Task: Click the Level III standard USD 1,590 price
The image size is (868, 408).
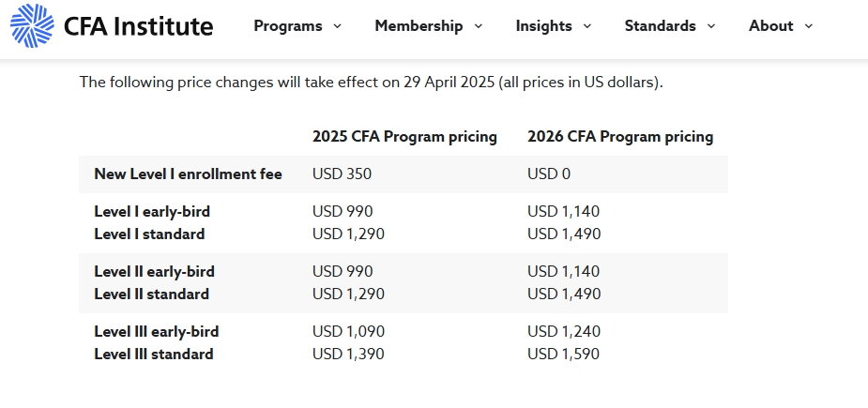Action: tap(564, 355)
